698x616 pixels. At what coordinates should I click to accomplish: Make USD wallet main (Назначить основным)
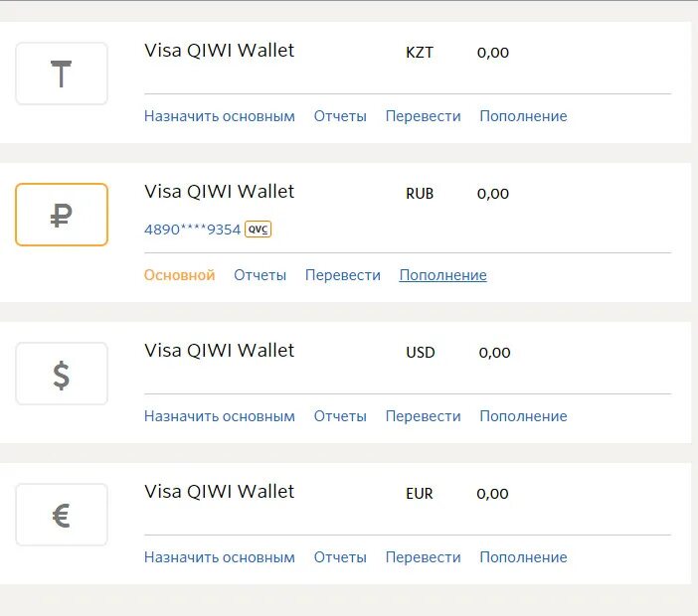220,416
